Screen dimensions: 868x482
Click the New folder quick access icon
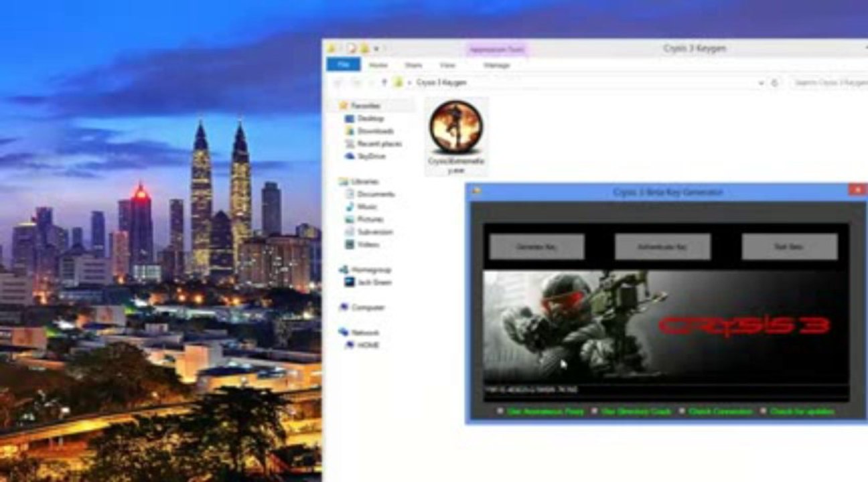pos(364,49)
